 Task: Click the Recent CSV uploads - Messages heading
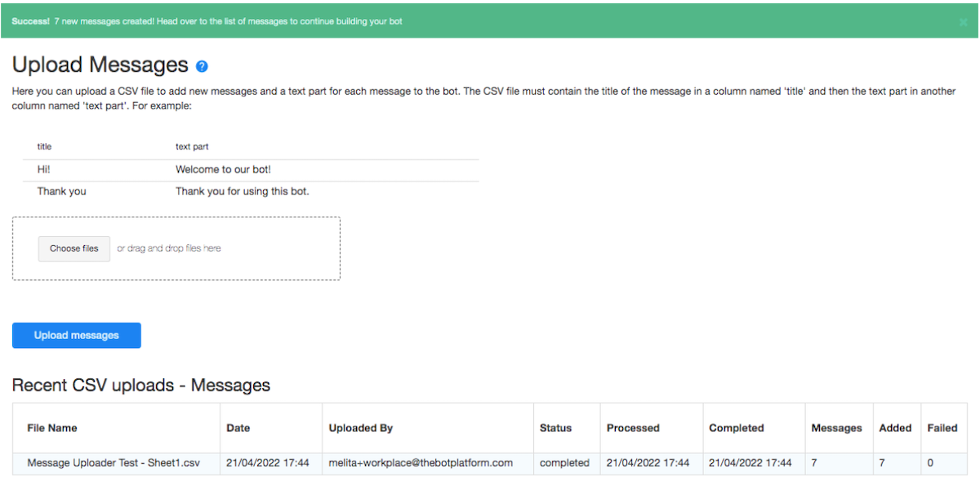[141, 386]
